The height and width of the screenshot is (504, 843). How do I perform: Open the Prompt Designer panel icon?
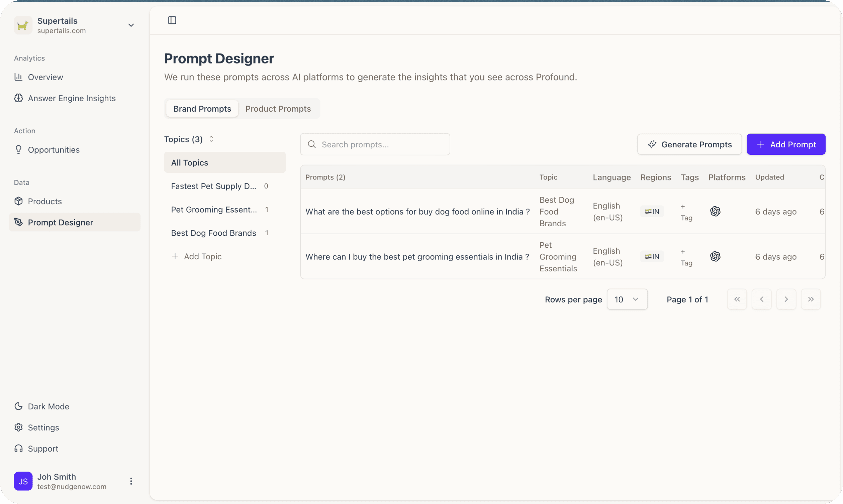18,222
